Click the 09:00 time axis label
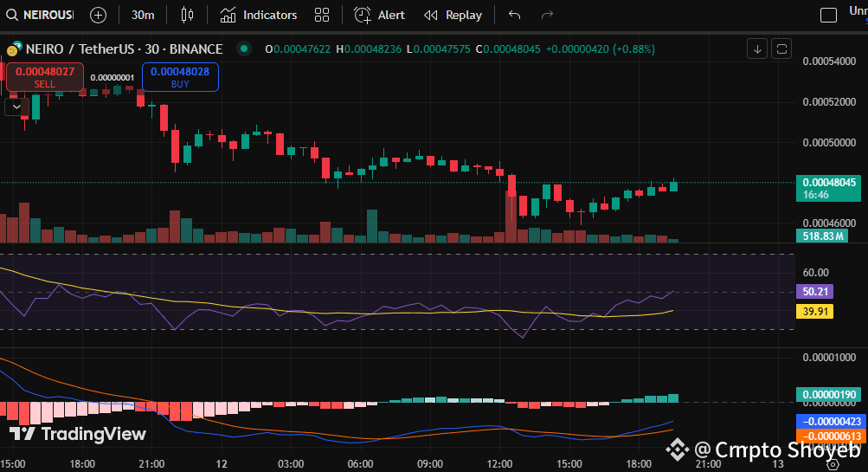 point(429,463)
